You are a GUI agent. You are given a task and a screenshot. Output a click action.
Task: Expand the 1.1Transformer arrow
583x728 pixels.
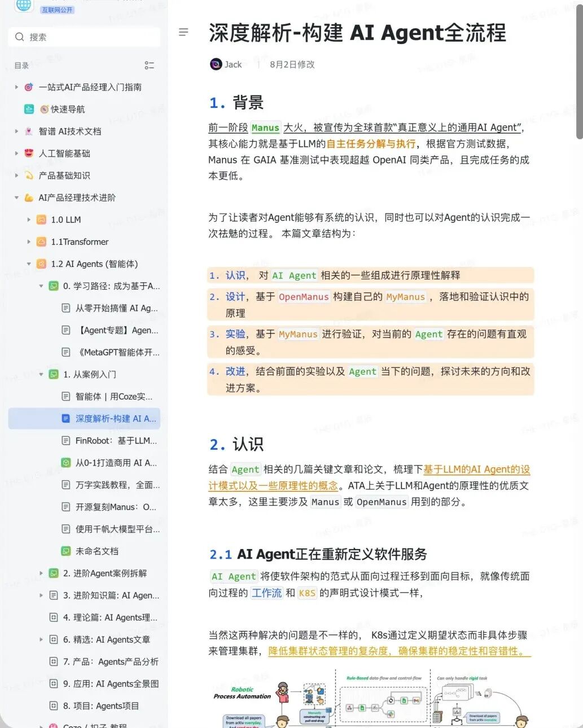pos(29,242)
